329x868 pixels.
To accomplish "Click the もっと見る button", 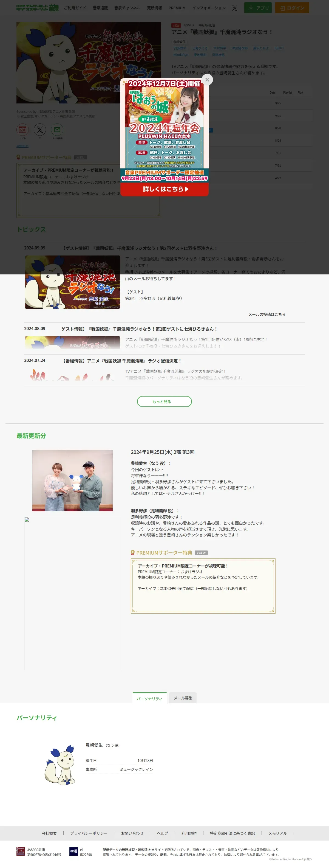I will coord(164,401).
